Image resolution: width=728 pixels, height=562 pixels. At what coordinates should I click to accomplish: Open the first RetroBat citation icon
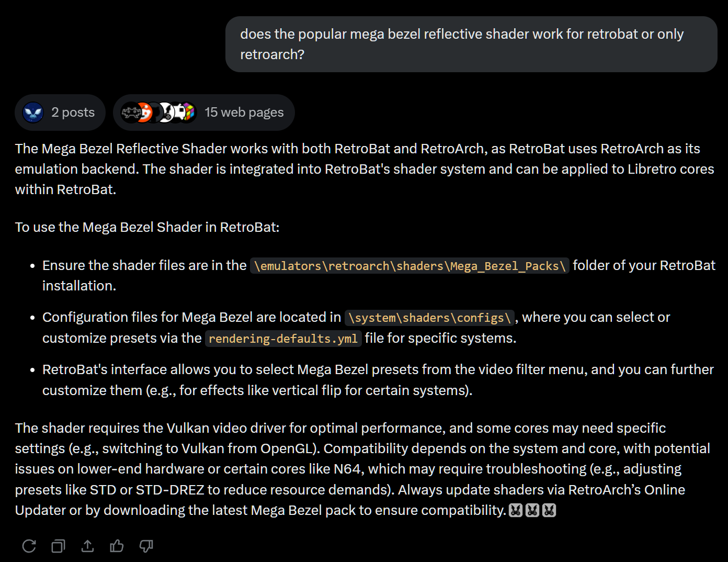(x=516, y=510)
